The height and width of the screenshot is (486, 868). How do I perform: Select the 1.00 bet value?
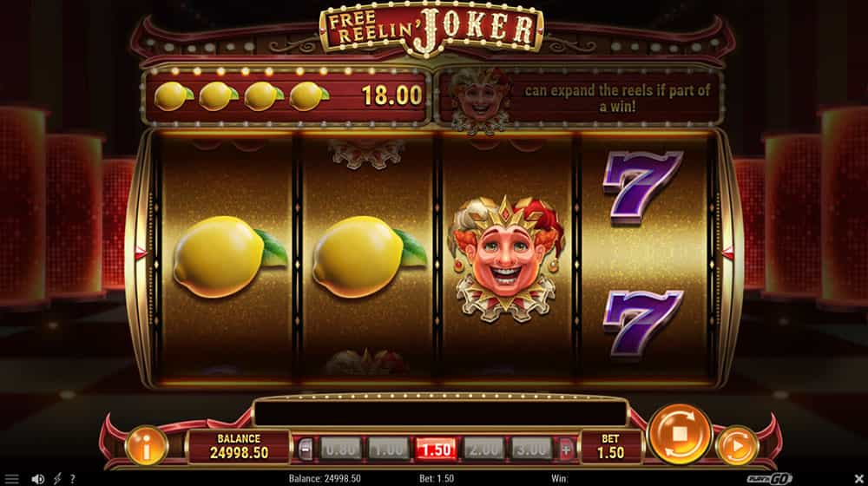click(388, 450)
